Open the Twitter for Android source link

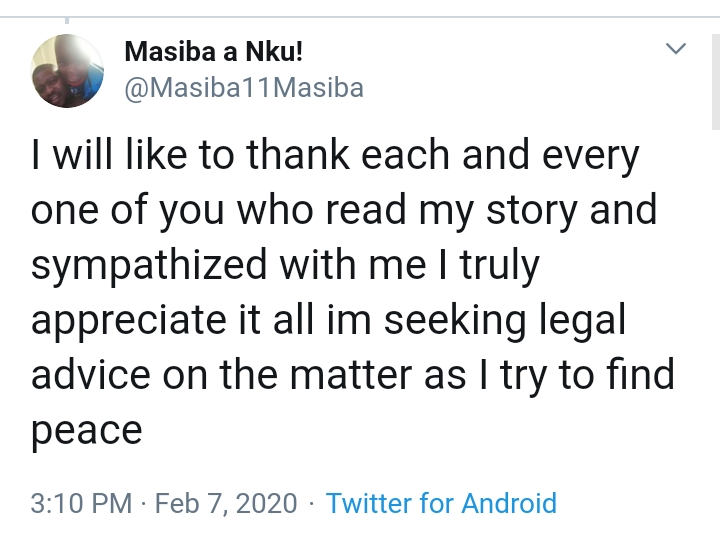441,503
